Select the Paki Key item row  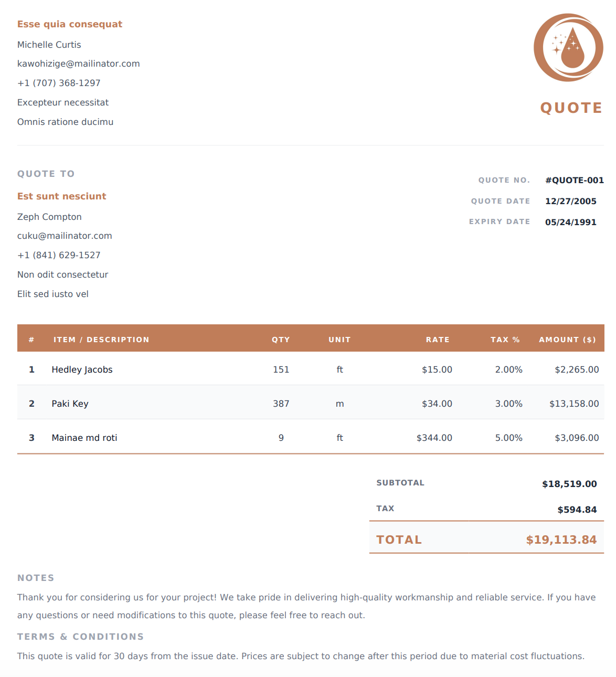311,403
